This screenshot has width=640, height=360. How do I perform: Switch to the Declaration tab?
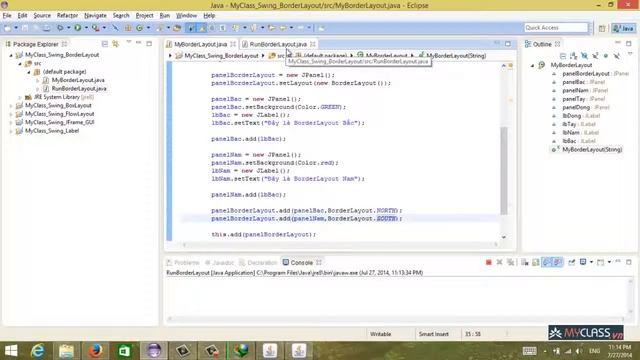point(258,262)
